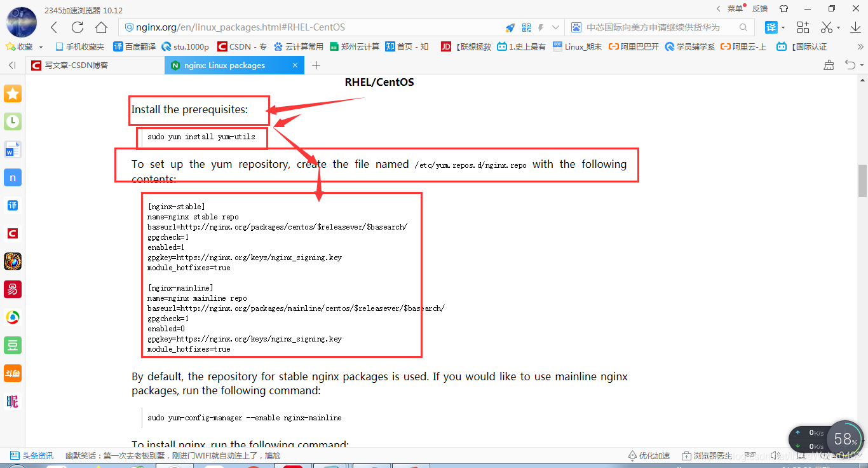Open the skin shirt icon
Screen dimensions: 868x468
click(783, 9)
